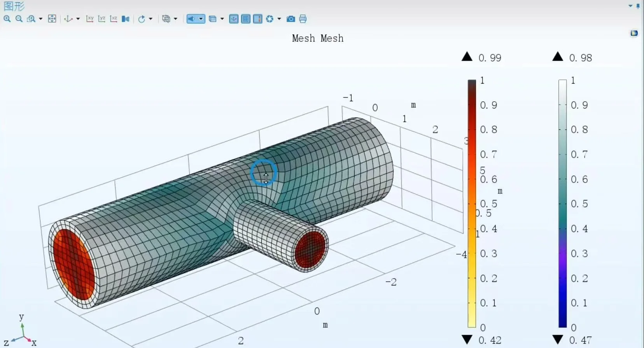The height and width of the screenshot is (348, 644).
Task: Click the 图形 panel title tab
Action: click(14, 6)
